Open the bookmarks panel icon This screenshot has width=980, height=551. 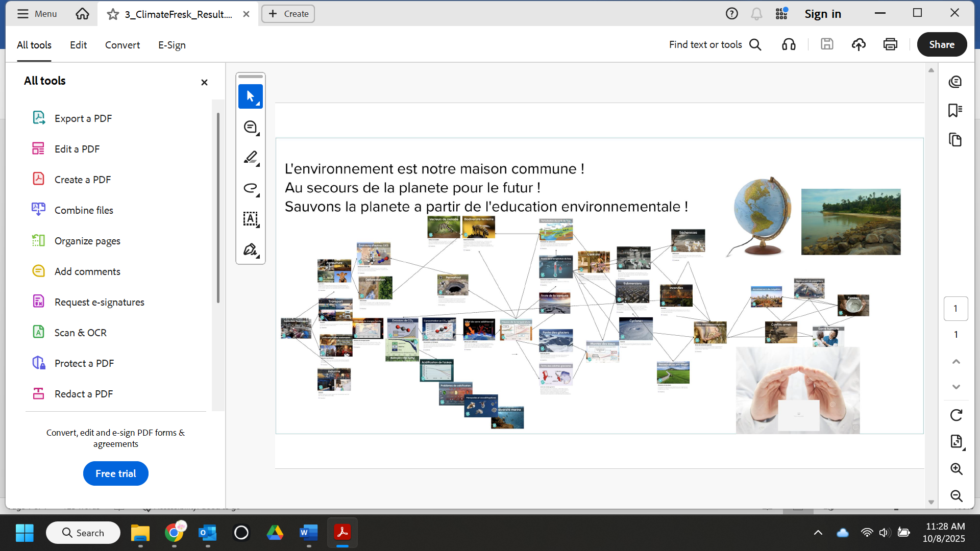pos(955,110)
